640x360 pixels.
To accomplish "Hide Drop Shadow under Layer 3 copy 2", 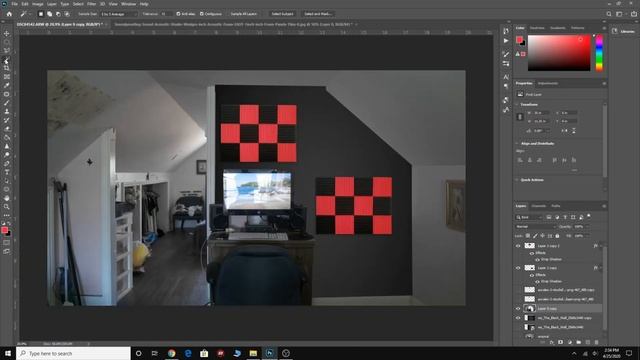I will click(537, 260).
